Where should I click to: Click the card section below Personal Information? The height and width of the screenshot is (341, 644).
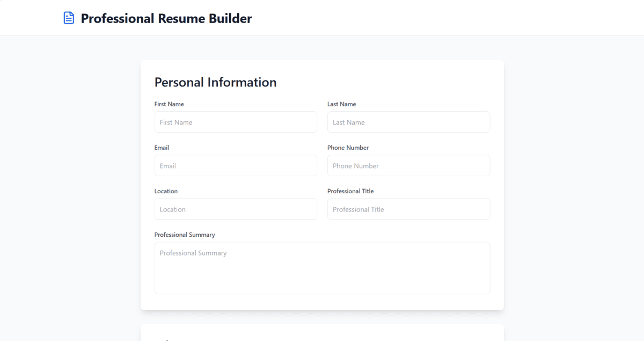(322, 332)
